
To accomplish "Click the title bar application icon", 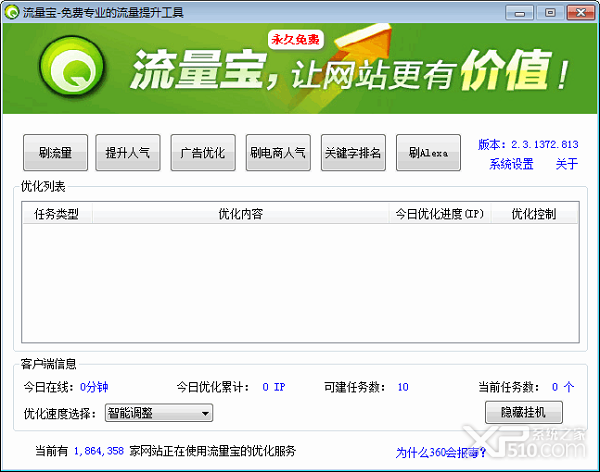I will (x=12, y=12).
